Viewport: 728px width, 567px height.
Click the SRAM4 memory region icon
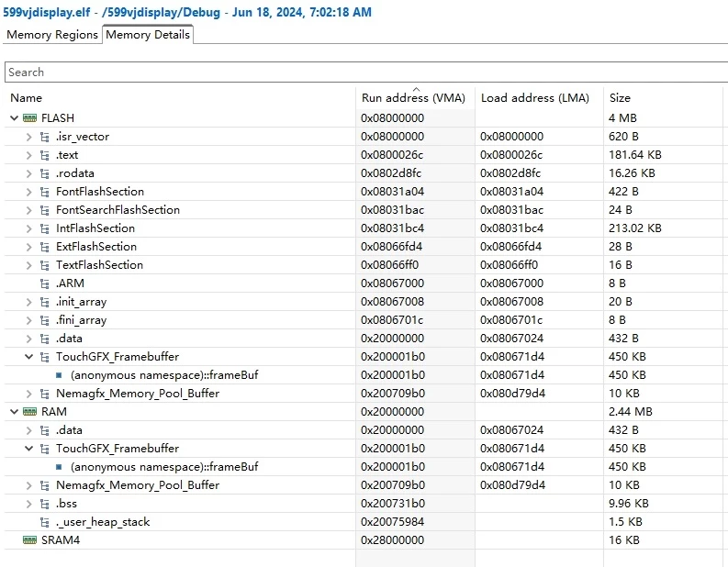[29, 540]
